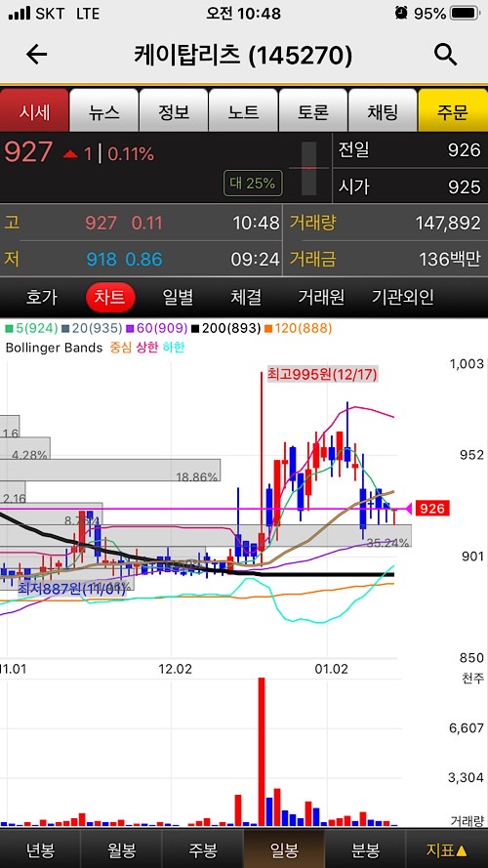Expand the 지표▲ indicator menu
The width and height of the screenshot is (488, 868).
(x=447, y=849)
